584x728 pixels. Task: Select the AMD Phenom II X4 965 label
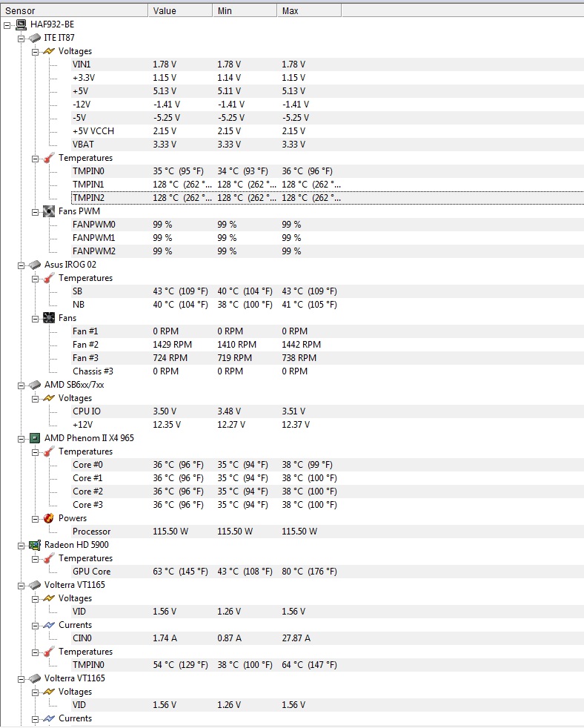pyautogui.click(x=89, y=438)
